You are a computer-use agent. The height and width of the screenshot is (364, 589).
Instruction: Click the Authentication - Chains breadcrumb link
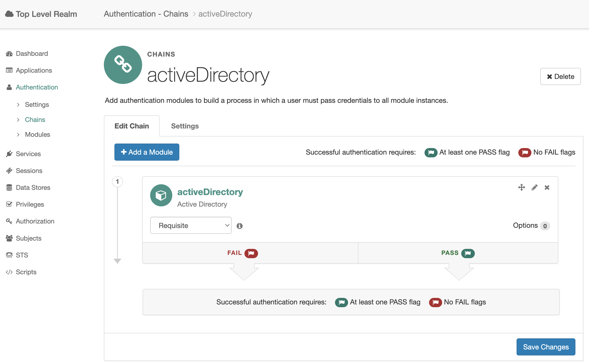coord(146,14)
